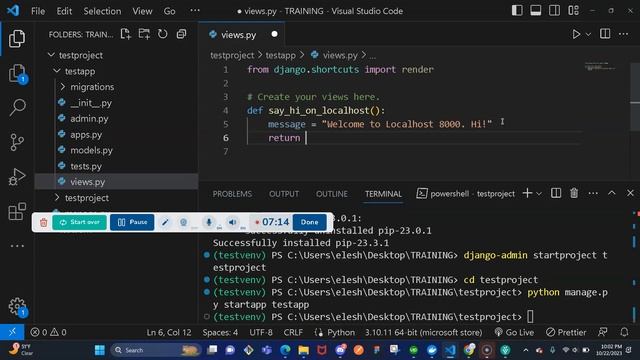The image size is (640, 360).
Task: Kill the terminal with trash icon
Action: 574,193
